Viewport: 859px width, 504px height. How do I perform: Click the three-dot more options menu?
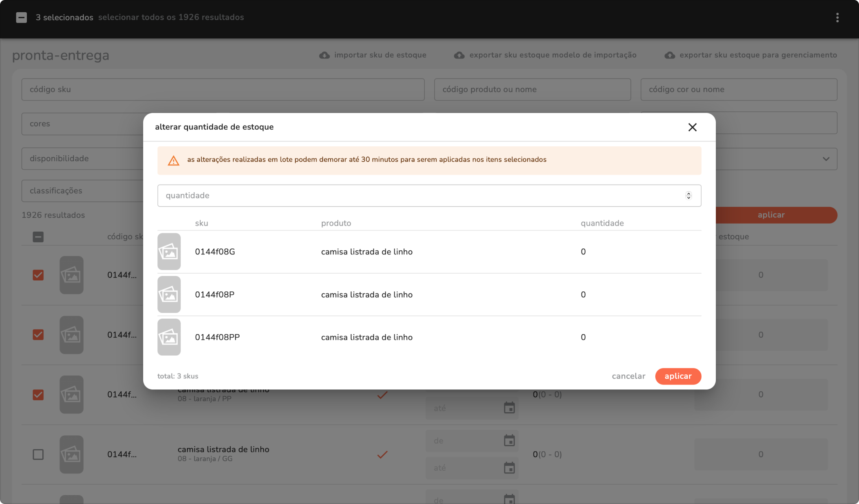pyautogui.click(x=837, y=17)
